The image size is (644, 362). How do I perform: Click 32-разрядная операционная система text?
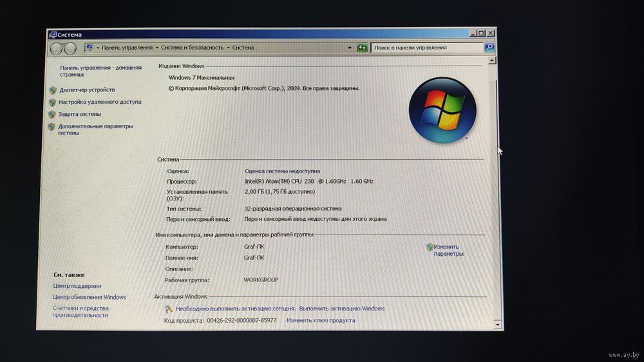(x=293, y=208)
